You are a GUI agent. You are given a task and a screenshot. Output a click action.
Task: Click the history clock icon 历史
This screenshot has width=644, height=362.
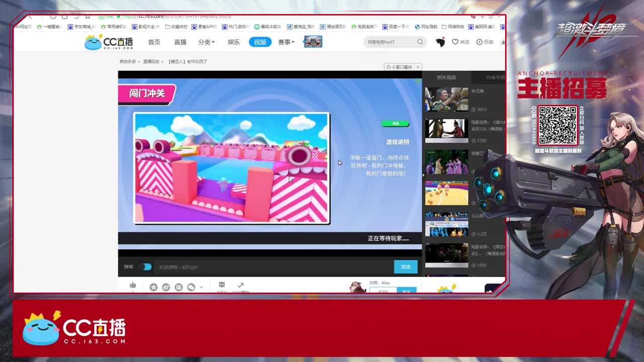pos(479,42)
